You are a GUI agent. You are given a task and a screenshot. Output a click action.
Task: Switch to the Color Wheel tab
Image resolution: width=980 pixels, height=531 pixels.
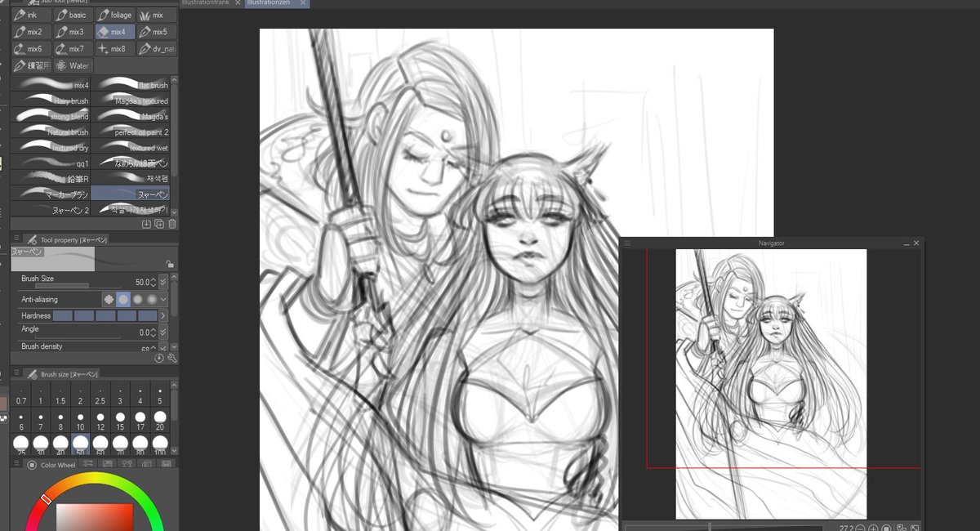click(50, 465)
